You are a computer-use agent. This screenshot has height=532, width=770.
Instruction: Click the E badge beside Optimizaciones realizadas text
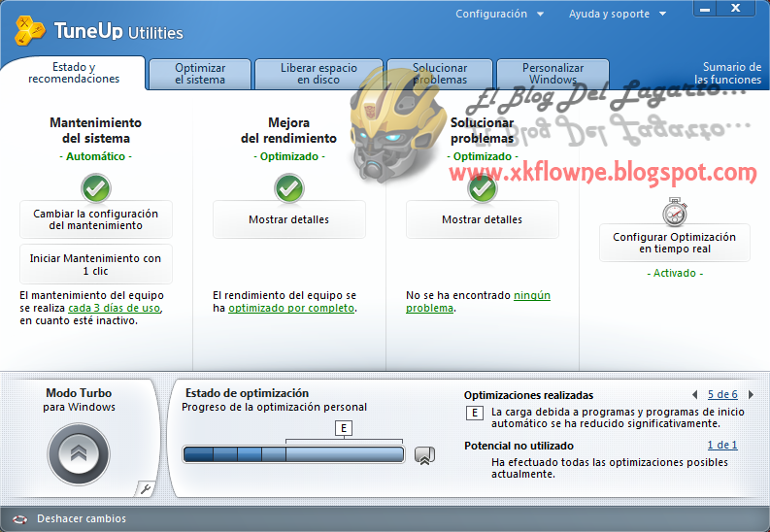(475, 413)
